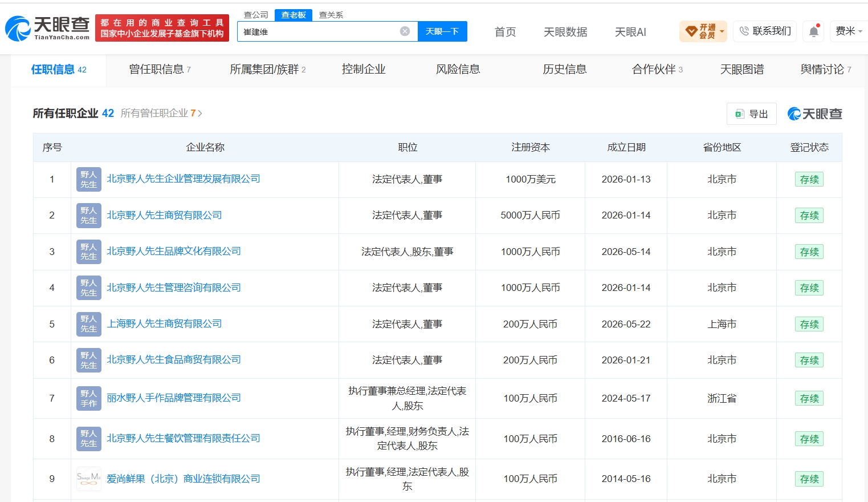Click the 野人手作 logo of 丽水野人手作品牌管理有限公司
Image resolution: width=868 pixels, height=502 pixels.
tap(89, 398)
